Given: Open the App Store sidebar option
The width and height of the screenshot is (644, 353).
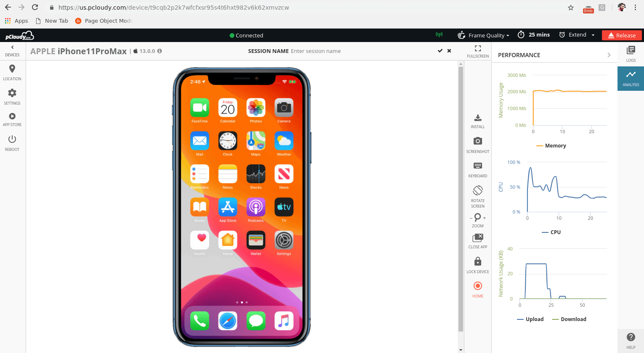Looking at the screenshot, I should coord(12,119).
